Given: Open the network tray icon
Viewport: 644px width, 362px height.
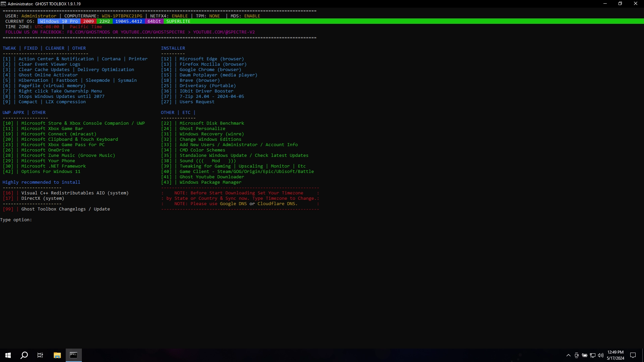Looking at the screenshot, I should pyautogui.click(x=593, y=355).
